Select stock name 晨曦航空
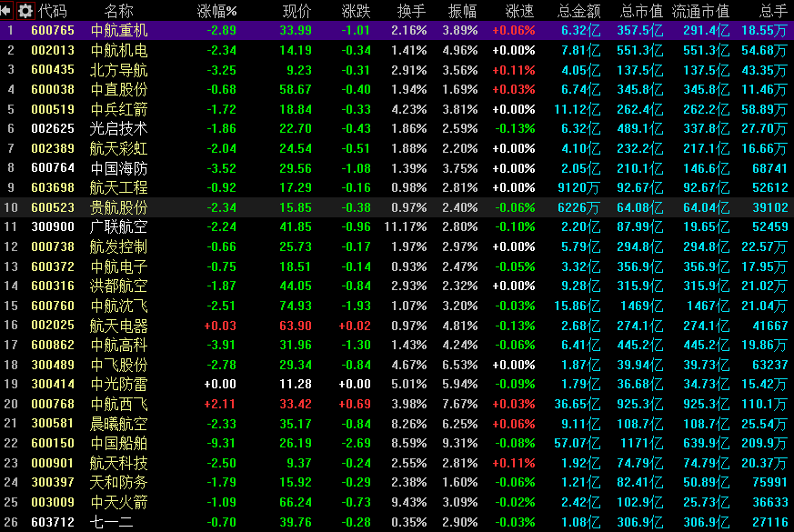The width and height of the screenshot is (794, 532). 119,424
